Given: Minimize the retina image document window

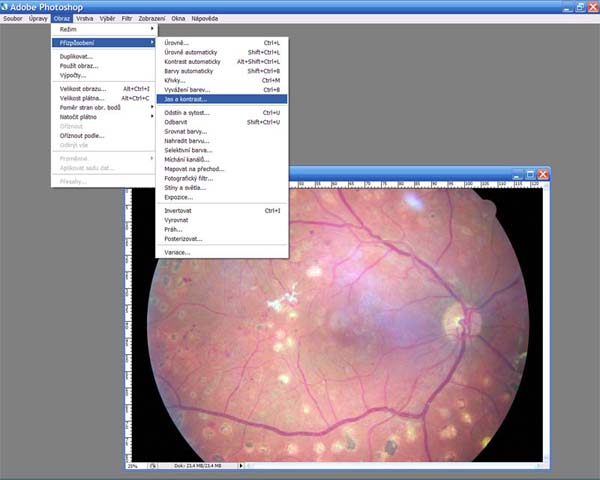Looking at the screenshot, I should [518, 174].
